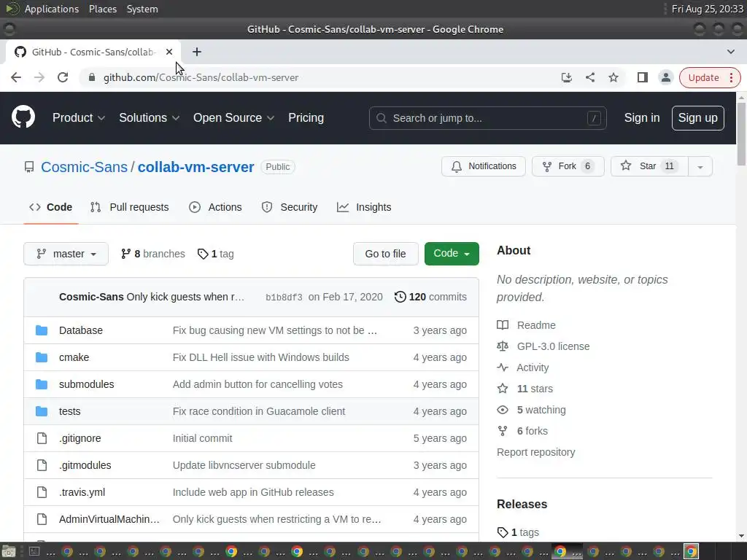Screen dimensions: 747x560
Task: Open the 120 commits link
Action: pyautogui.click(x=430, y=297)
